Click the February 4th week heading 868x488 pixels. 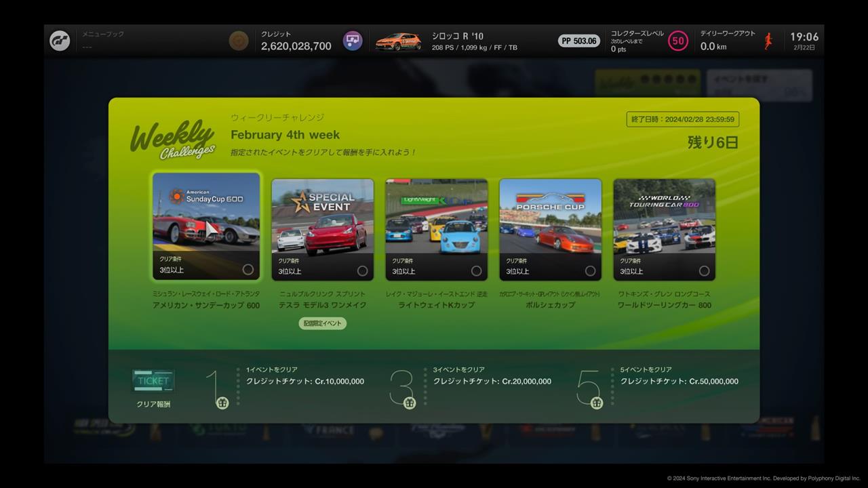coord(285,135)
